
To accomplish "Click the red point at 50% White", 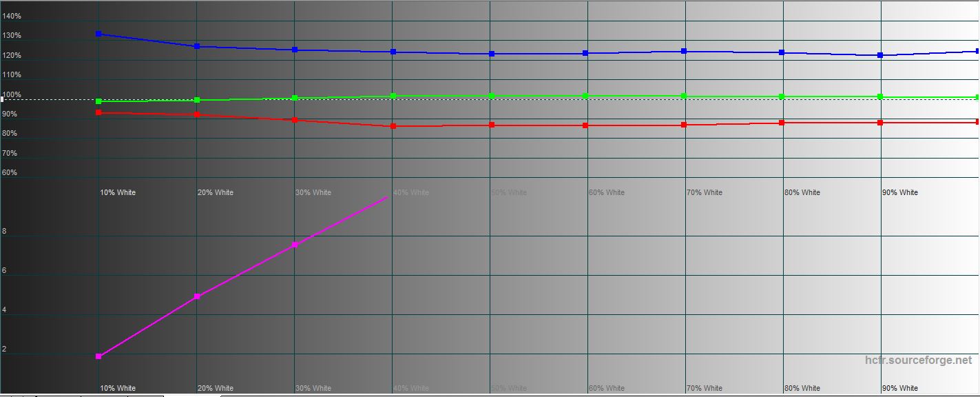I will pos(491,125).
